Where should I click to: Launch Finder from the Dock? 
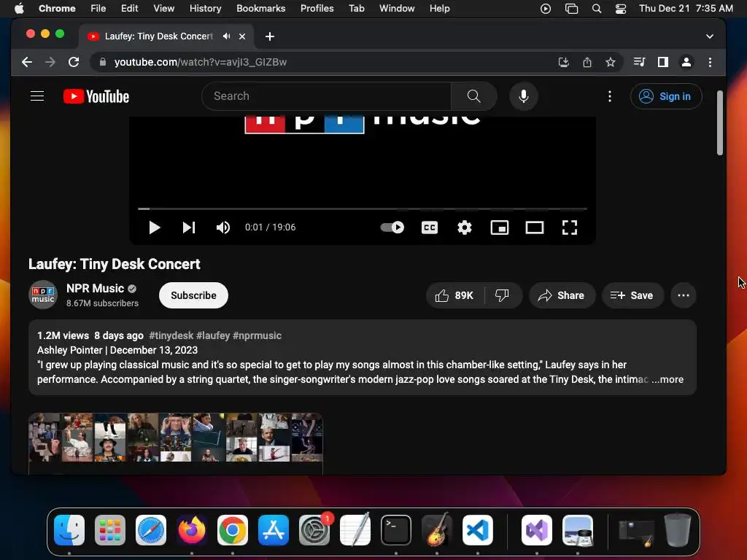(x=69, y=530)
